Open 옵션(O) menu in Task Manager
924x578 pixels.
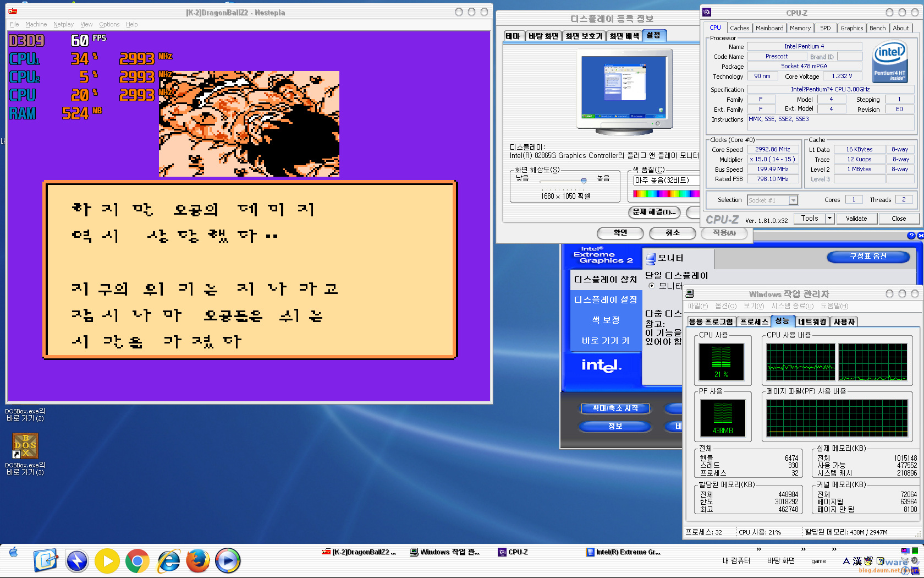725,306
